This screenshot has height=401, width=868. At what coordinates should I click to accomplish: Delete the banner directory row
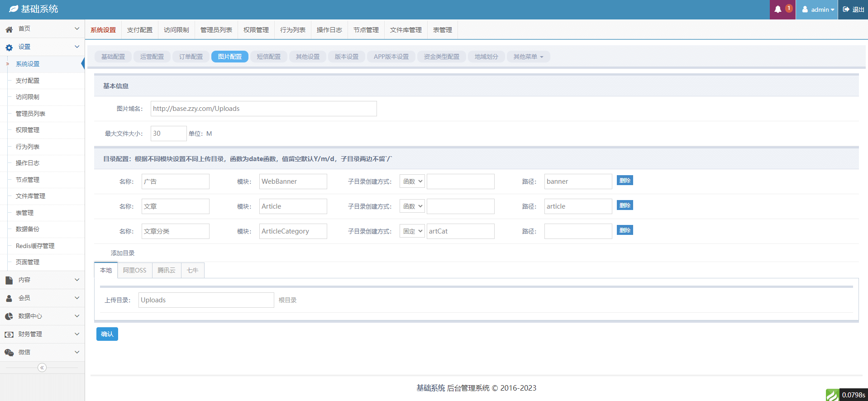625,180
